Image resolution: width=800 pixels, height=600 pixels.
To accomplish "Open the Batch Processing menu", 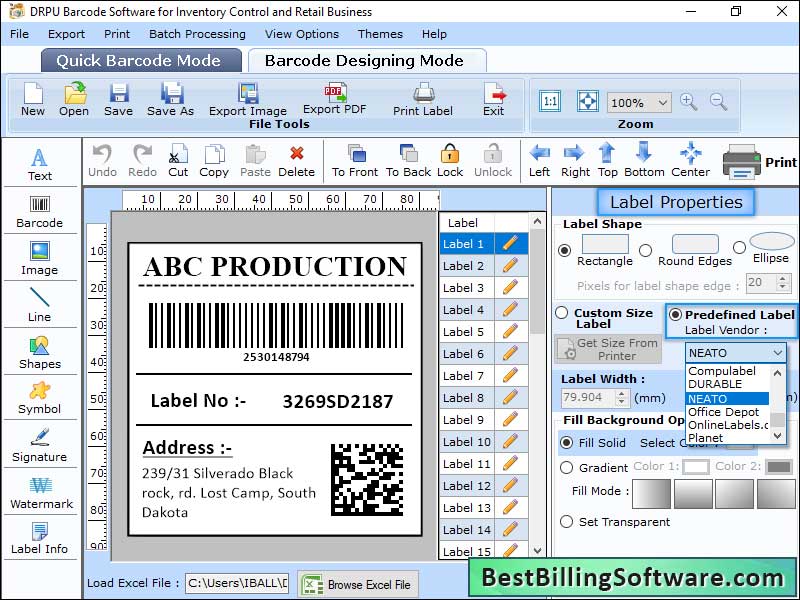I will [x=197, y=33].
